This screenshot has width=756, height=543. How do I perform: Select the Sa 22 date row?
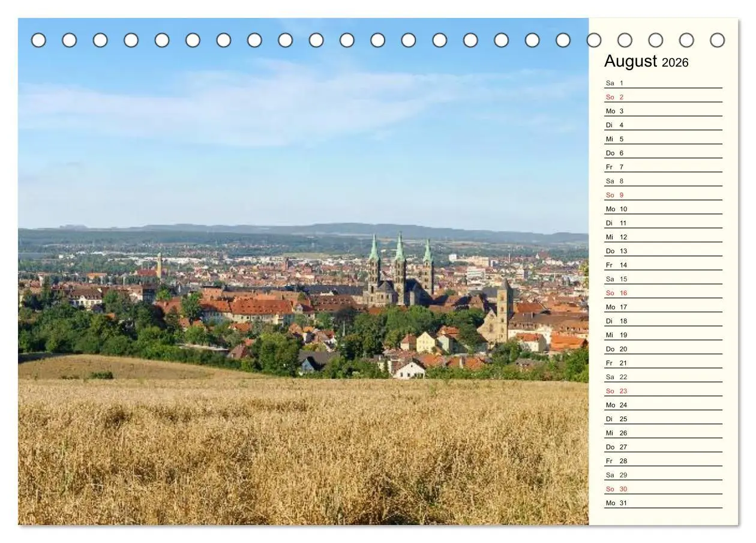(x=663, y=377)
